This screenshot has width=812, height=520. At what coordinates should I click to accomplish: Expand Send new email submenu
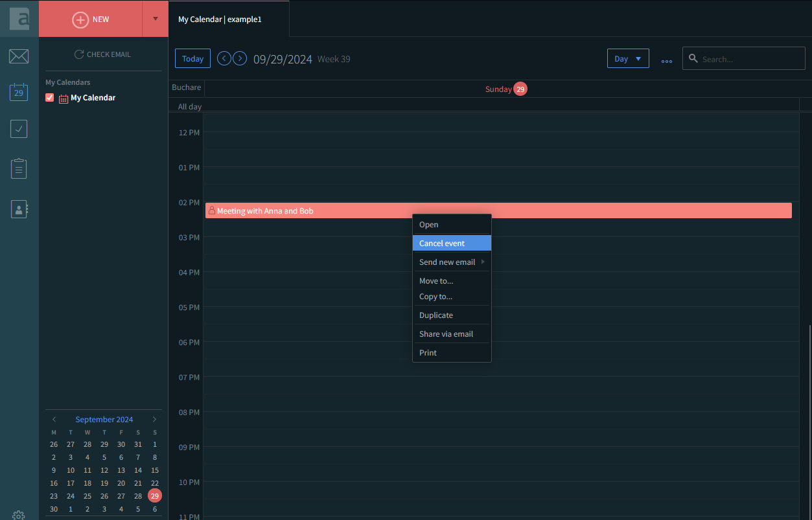pos(451,262)
